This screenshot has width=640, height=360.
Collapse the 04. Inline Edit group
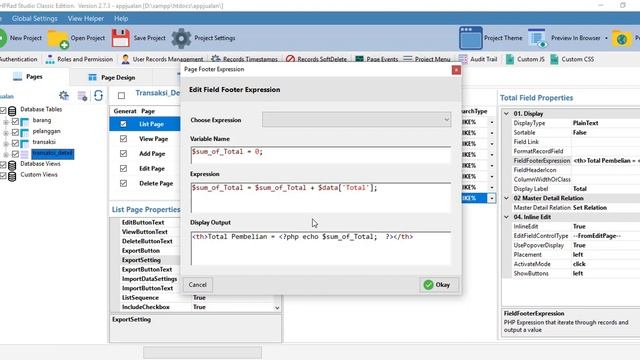(507, 217)
